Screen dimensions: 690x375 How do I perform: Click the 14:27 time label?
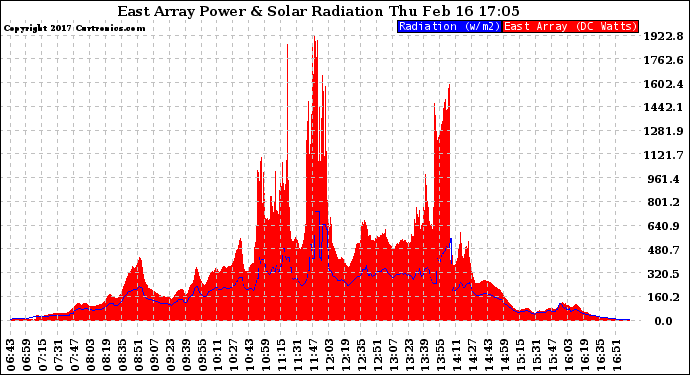tap(473, 355)
